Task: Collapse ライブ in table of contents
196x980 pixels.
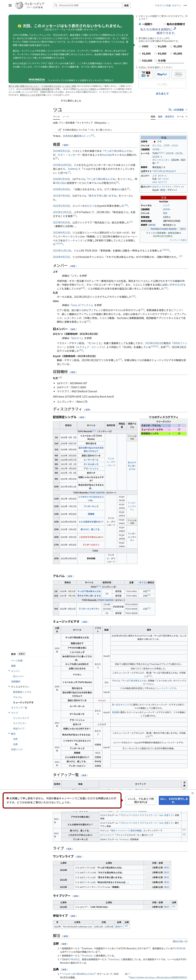Action: pos(9,713)
